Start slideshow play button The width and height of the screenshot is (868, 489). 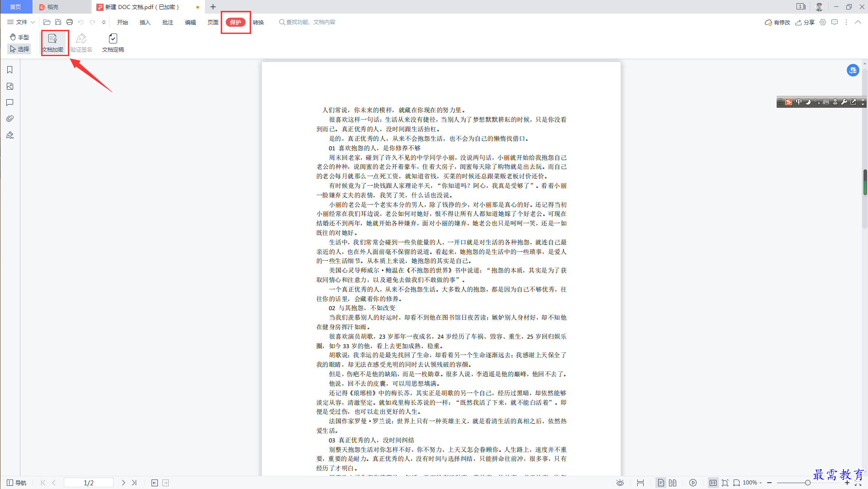tap(693, 483)
